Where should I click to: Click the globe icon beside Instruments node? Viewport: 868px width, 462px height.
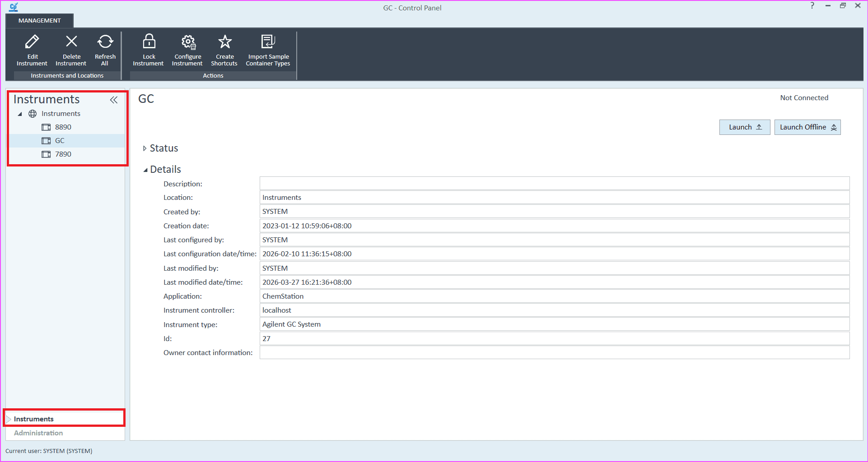click(x=33, y=114)
